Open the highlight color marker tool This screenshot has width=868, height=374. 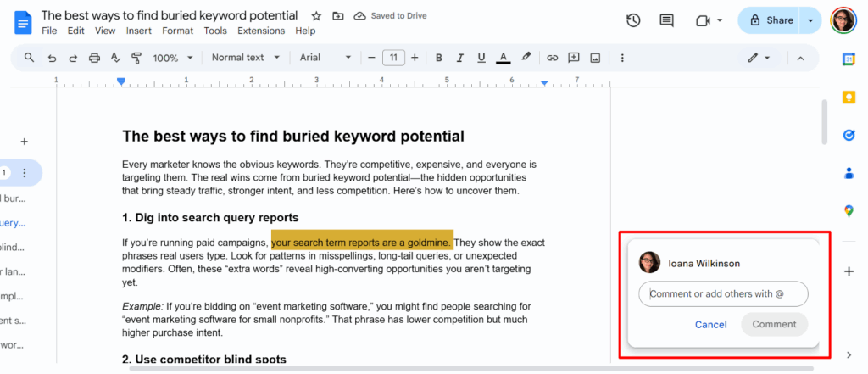[526, 58]
